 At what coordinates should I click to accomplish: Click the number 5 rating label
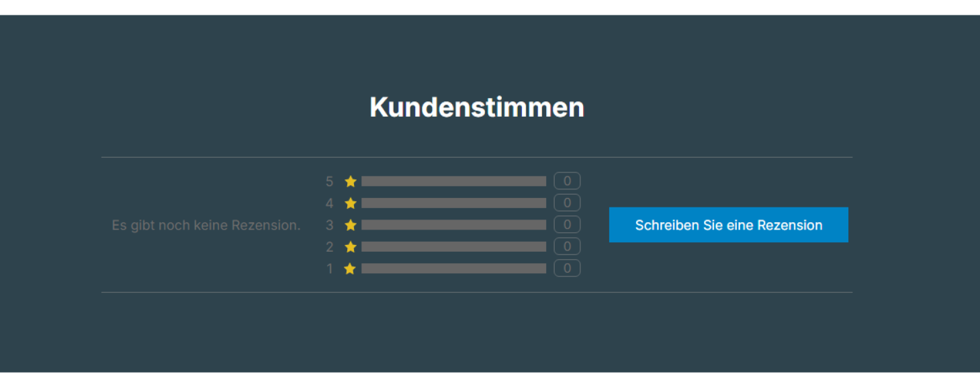pyautogui.click(x=329, y=181)
